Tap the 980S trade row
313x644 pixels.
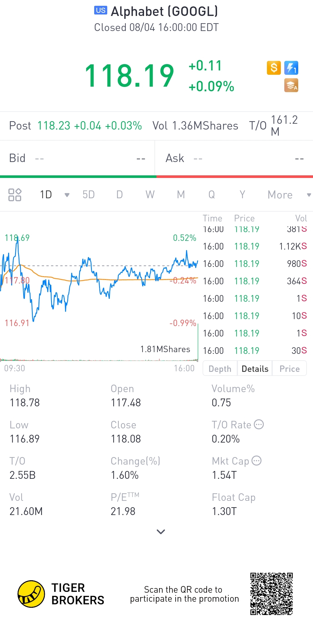click(255, 264)
